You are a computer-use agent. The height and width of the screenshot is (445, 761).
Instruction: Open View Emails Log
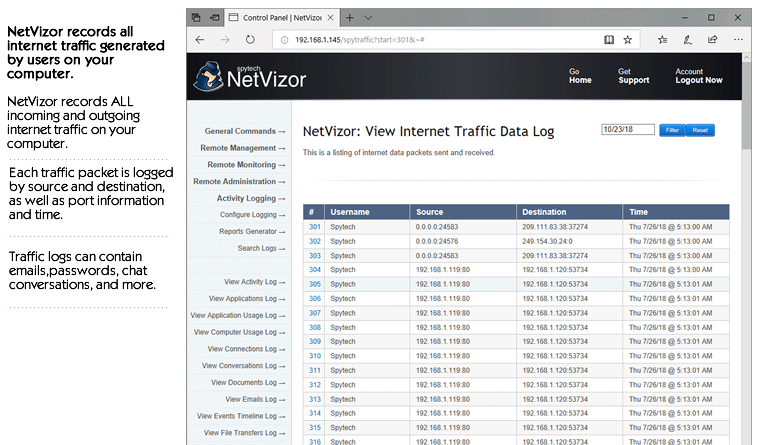(x=255, y=399)
